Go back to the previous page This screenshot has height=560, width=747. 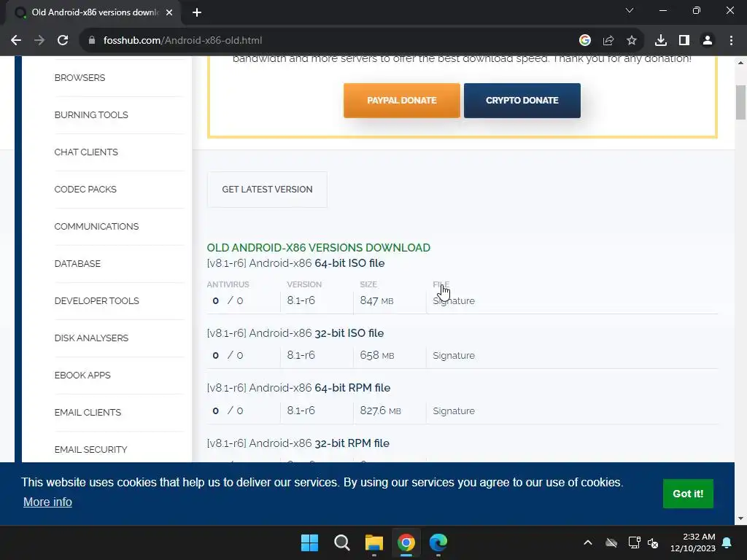pyautogui.click(x=16, y=41)
